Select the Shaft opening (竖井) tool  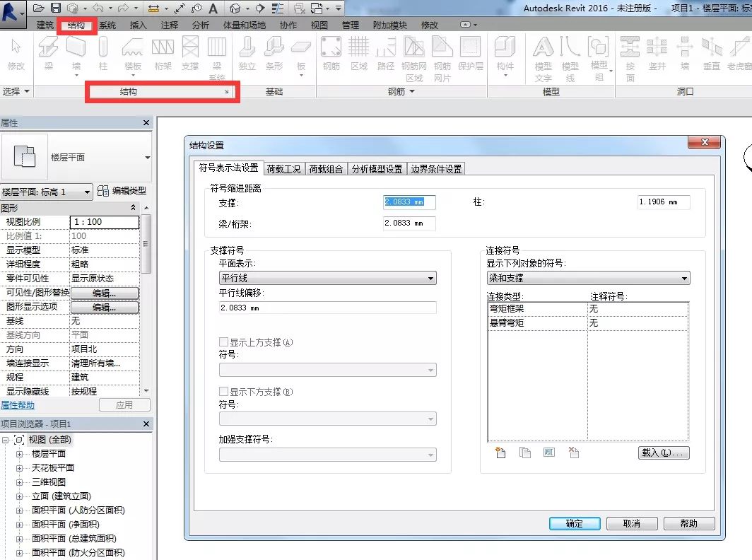(657, 54)
